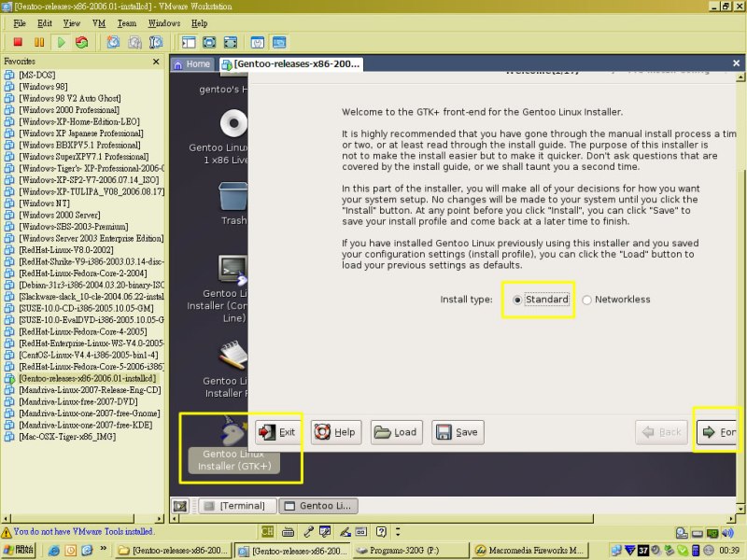
Task: Click the Reset VM icon in toolbar
Action: (x=81, y=42)
